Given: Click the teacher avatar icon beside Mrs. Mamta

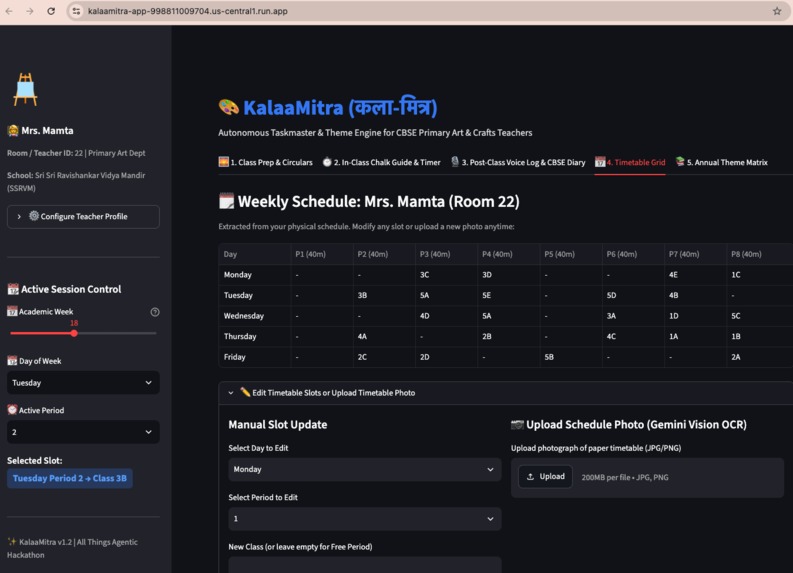Looking at the screenshot, I should (13, 130).
